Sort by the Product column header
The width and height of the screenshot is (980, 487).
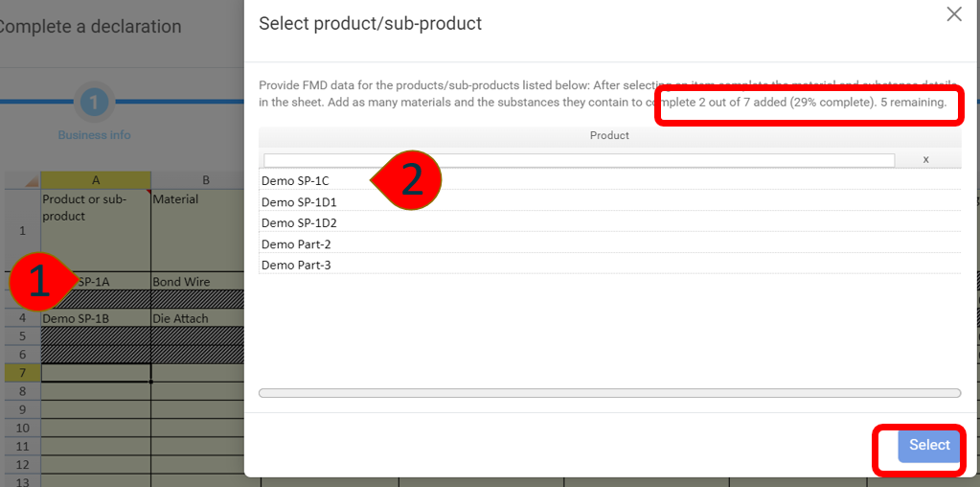[609, 136]
